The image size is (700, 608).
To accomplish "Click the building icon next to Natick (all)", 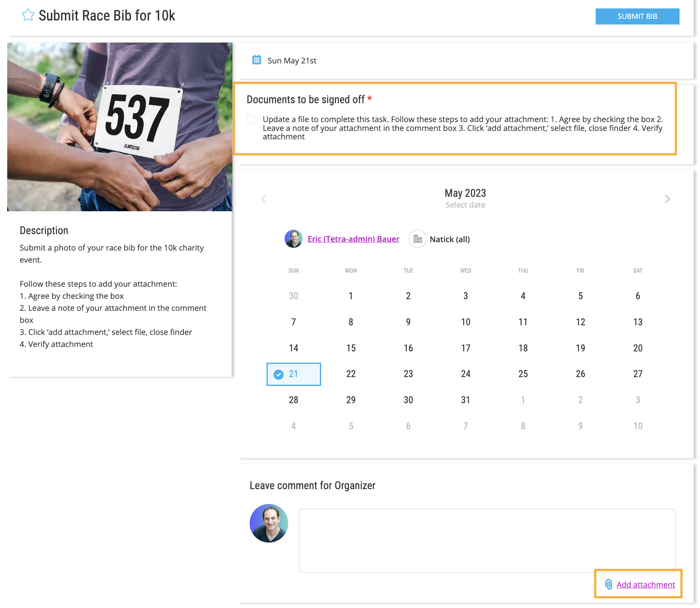I will tap(417, 239).
